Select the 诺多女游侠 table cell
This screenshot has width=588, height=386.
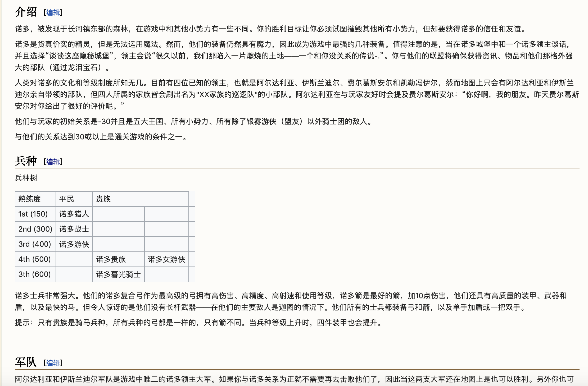point(166,259)
